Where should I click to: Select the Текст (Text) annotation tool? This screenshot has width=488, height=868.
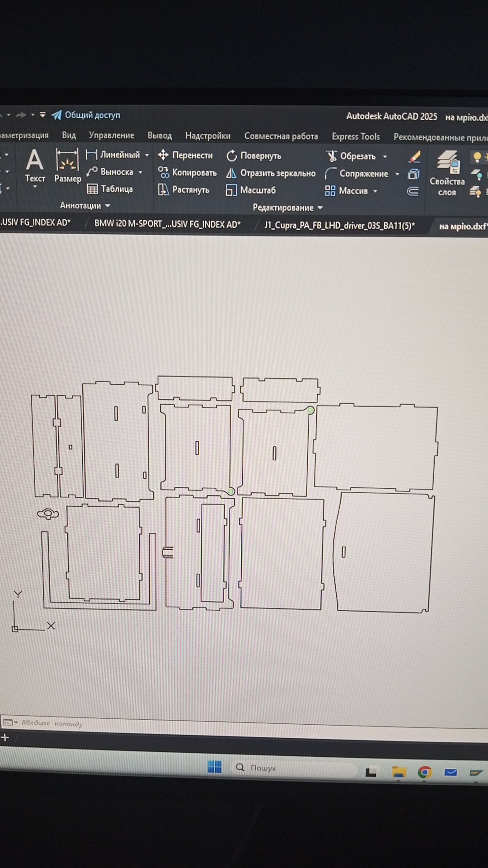tap(35, 166)
